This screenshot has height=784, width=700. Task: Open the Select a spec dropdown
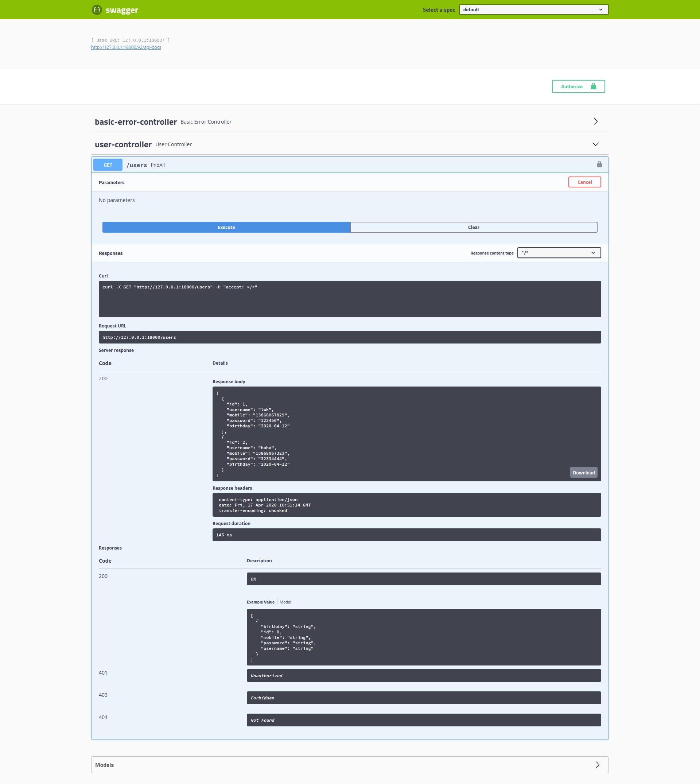533,9
